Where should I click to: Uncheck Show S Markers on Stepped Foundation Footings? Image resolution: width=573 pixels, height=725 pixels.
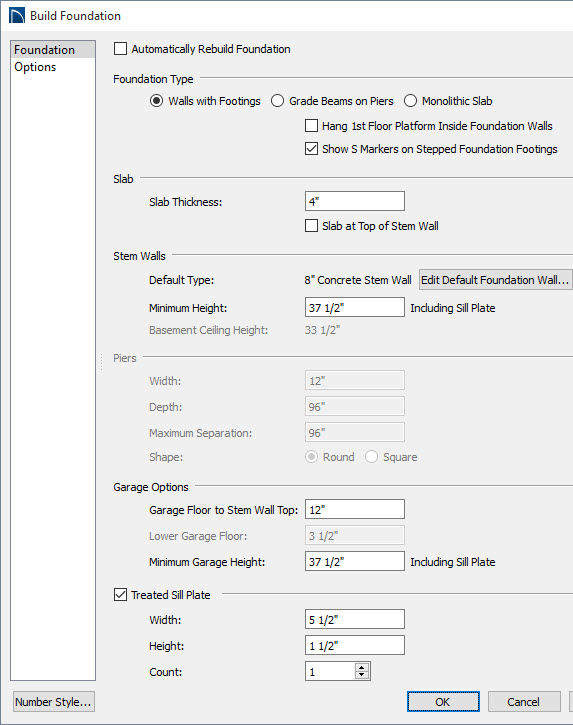click(311, 149)
